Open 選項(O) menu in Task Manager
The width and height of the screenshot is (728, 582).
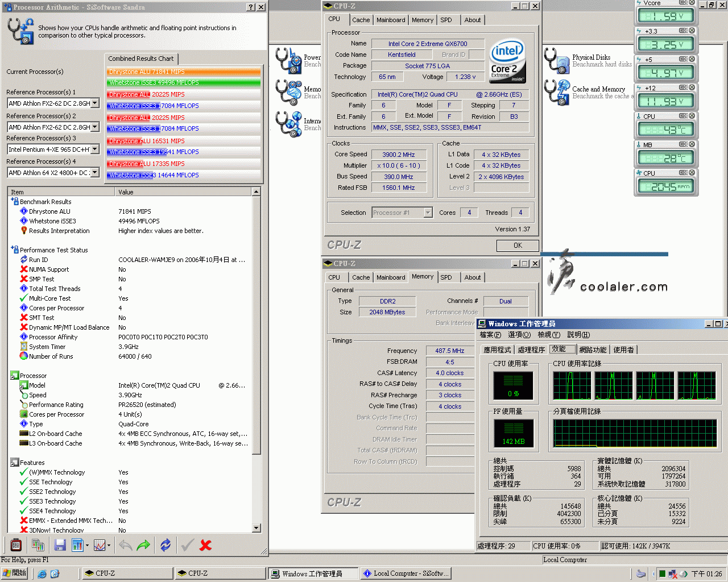click(x=519, y=335)
